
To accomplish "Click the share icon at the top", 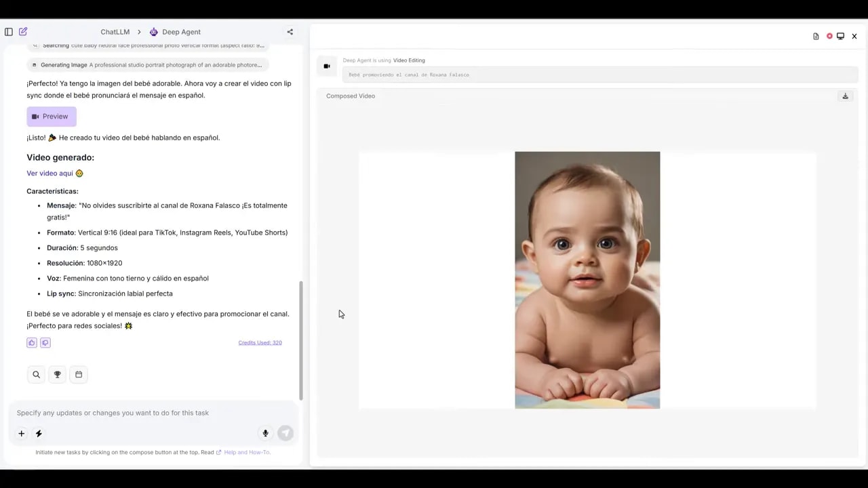I will coord(290,31).
